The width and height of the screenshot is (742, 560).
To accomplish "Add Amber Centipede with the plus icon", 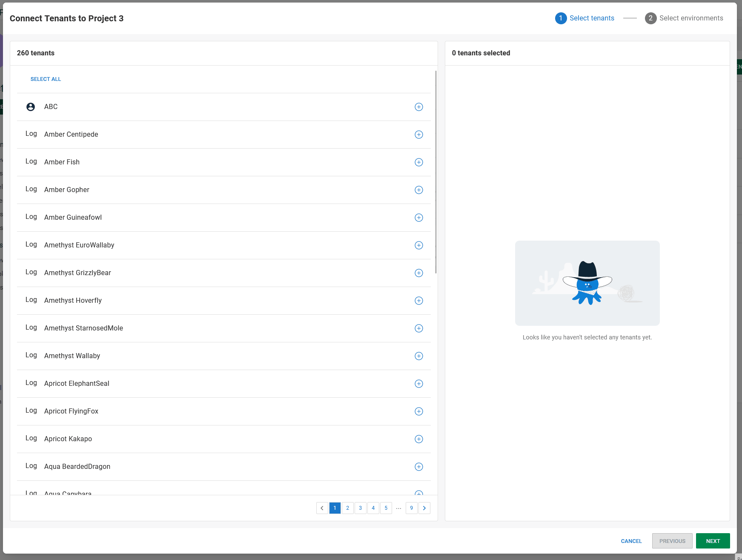I will point(419,135).
